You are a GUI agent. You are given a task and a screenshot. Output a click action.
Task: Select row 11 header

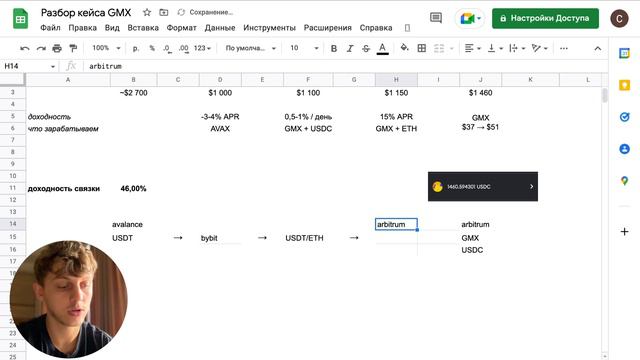[13, 188]
